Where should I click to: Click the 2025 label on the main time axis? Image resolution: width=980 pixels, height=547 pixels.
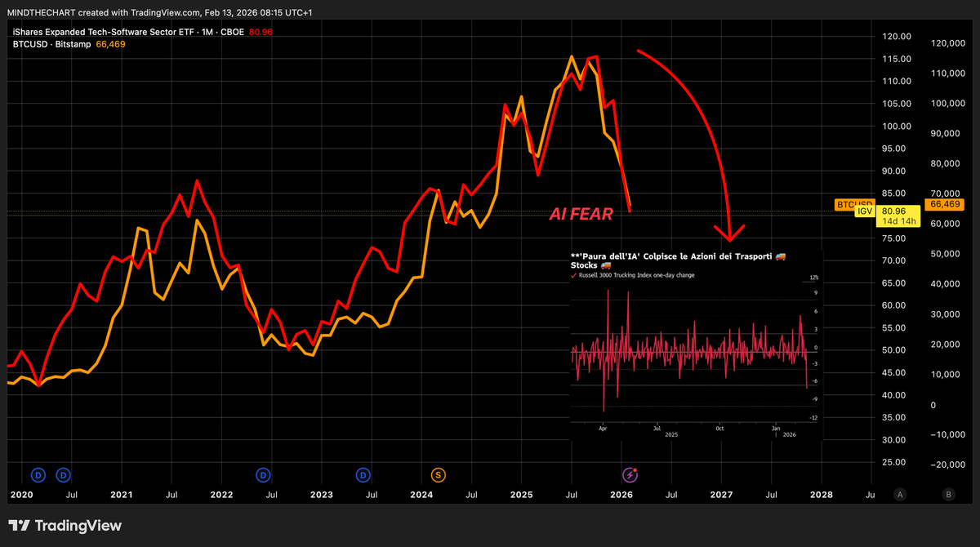522,495
